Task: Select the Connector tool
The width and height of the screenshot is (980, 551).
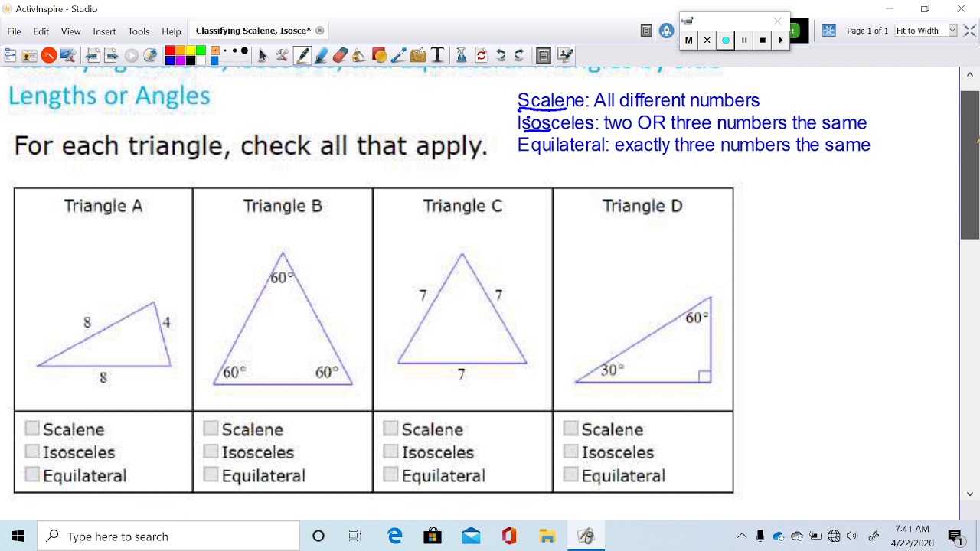Action: [398, 55]
